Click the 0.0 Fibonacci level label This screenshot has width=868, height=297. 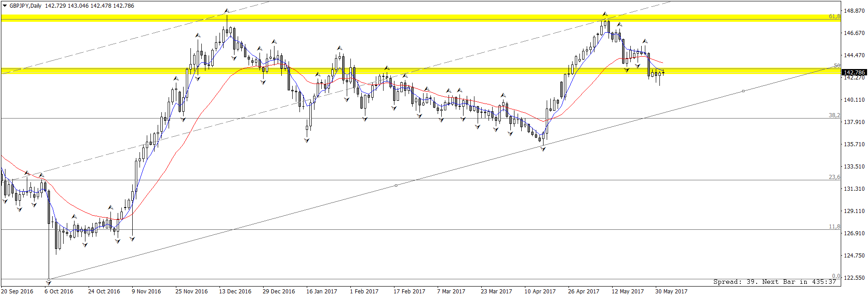click(x=836, y=276)
